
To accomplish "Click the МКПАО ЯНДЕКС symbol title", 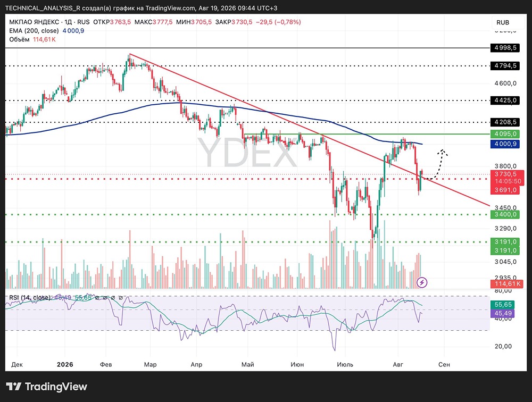I will pyautogui.click(x=34, y=22).
